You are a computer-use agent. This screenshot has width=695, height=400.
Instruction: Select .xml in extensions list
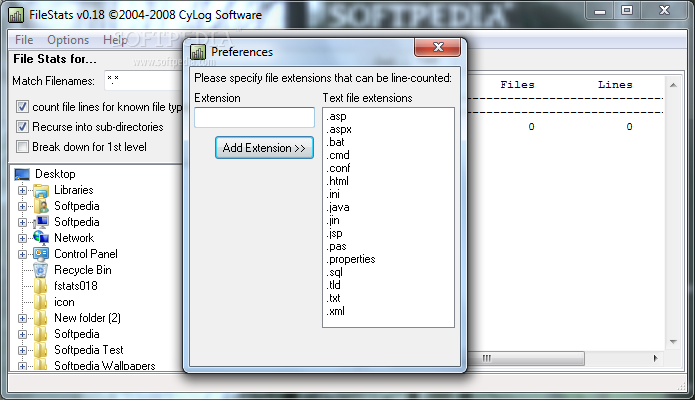coord(336,311)
